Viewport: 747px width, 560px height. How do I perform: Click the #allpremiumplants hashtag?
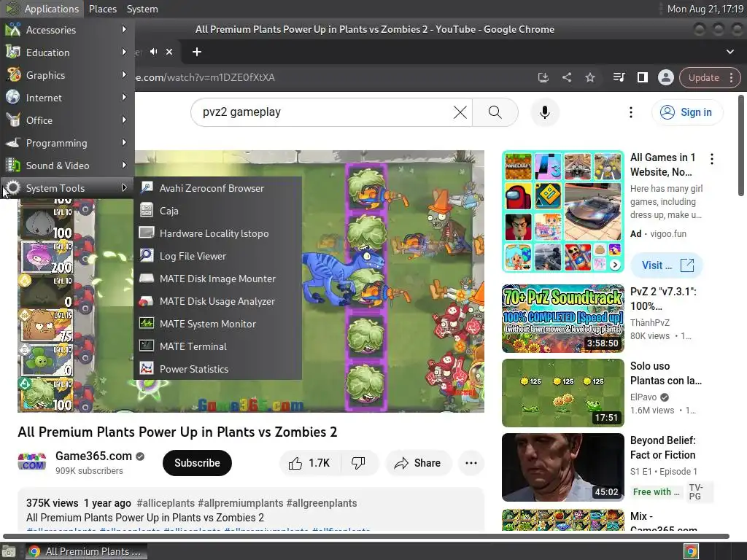(x=241, y=503)
